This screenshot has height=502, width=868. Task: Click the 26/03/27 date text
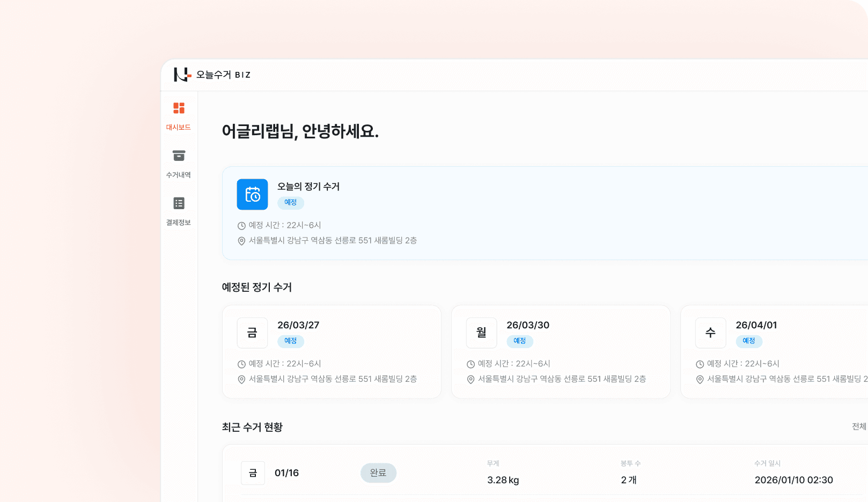pos(298,325)
